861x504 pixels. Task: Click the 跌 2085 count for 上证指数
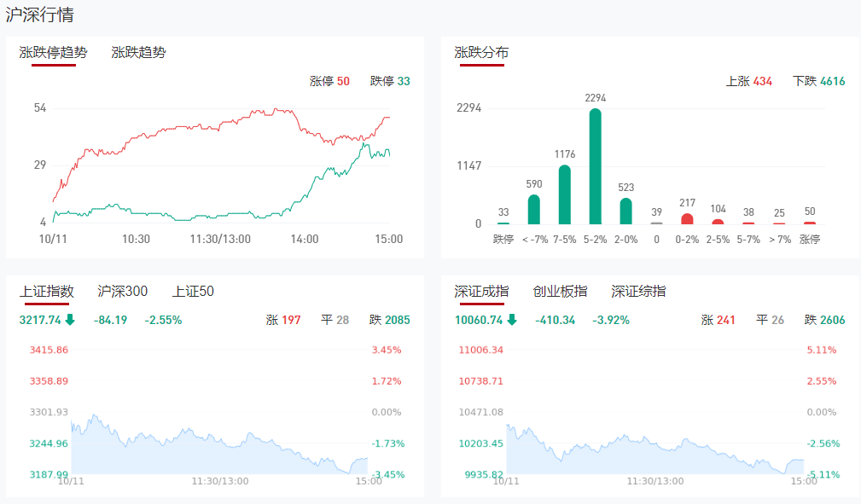(x=389, y=321)
